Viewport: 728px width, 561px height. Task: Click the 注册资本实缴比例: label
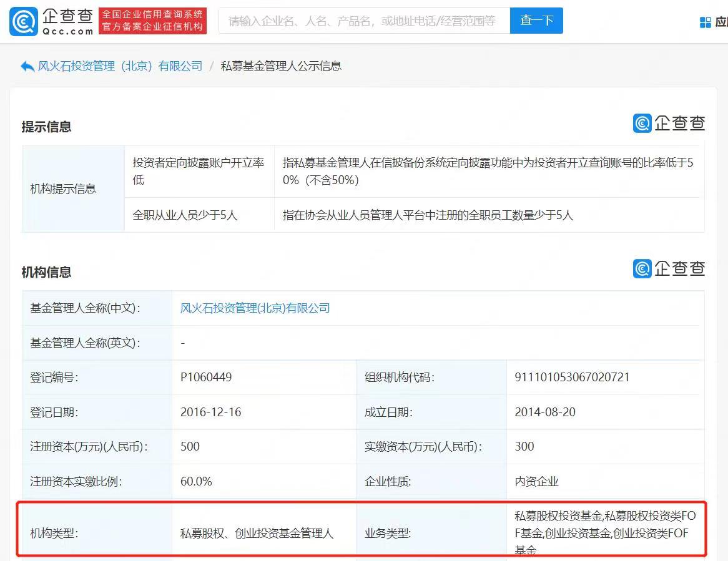pyautogui.click(x=76, y=481)
